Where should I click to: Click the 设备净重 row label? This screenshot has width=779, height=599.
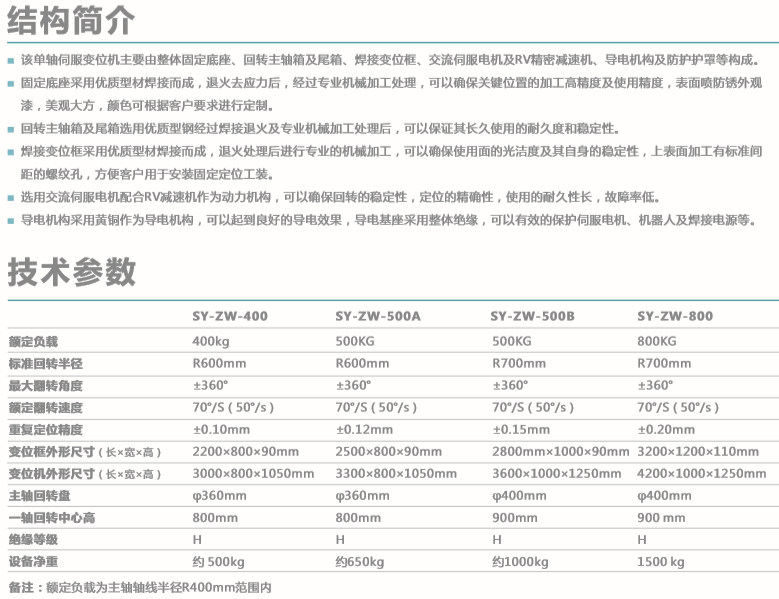coord(33,562)
